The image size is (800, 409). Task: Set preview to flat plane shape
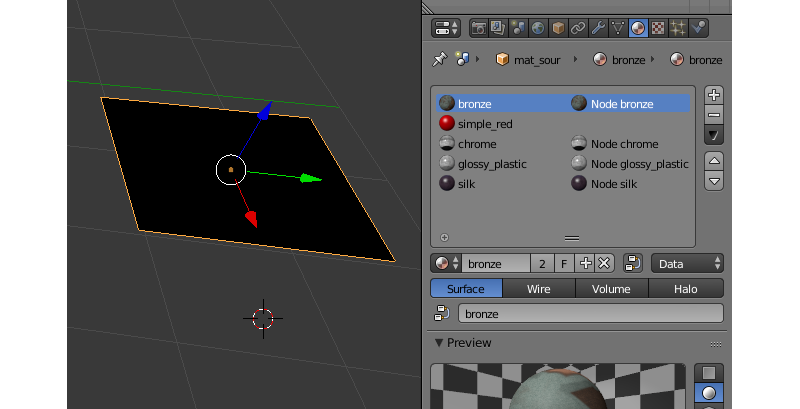click(709, 373)
